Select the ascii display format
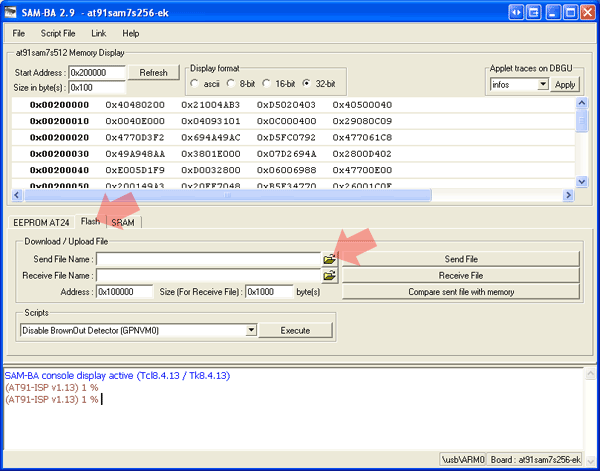 (x=194, y=83)
